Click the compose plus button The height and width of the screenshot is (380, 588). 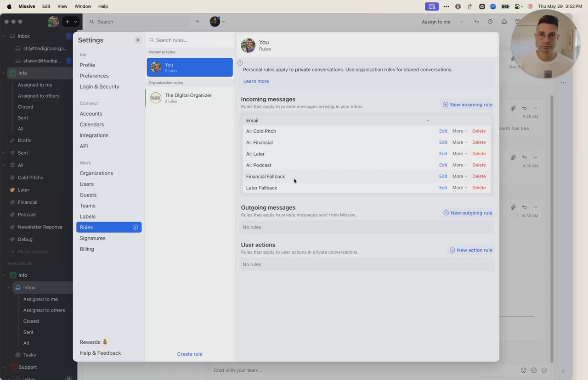[x=67, y=22]
